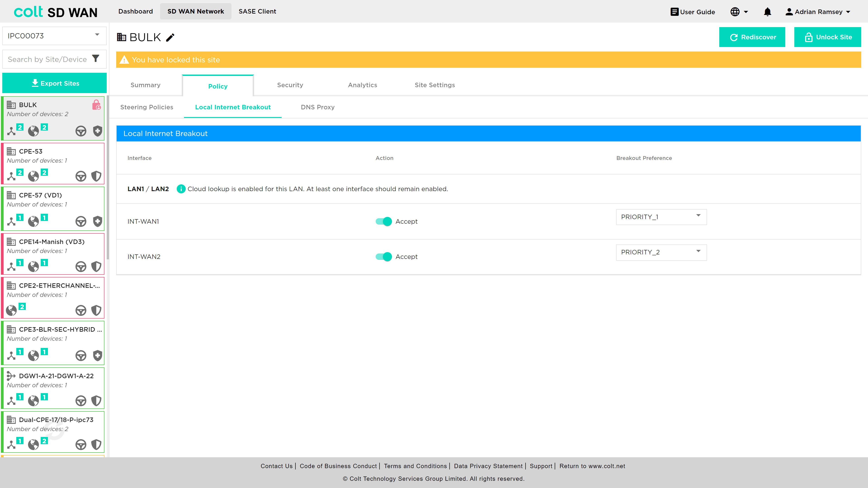Viewport: 868px width, 488px height.
Task: Open the SASE Client menu
Action: [x=257, y=12]
